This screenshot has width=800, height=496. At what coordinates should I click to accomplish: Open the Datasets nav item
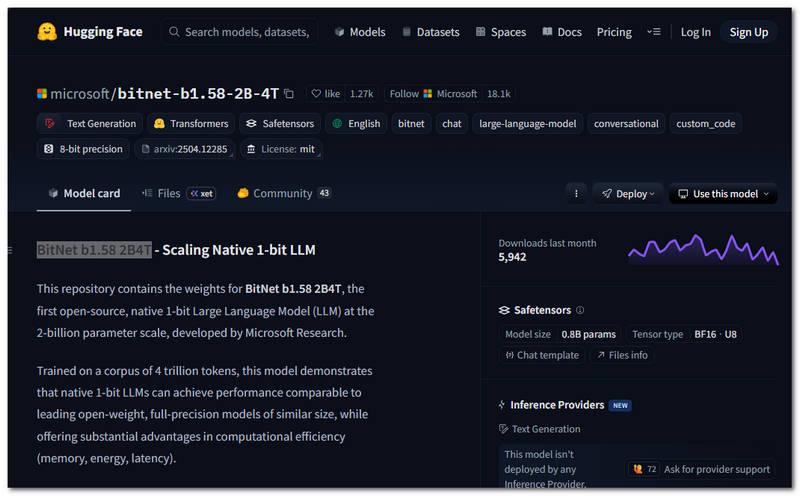coord(431,32)
